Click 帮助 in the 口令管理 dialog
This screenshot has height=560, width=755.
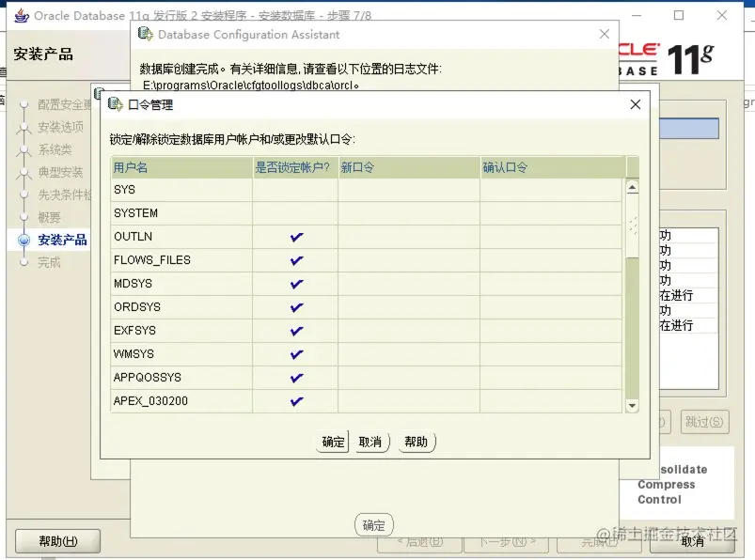416,442
